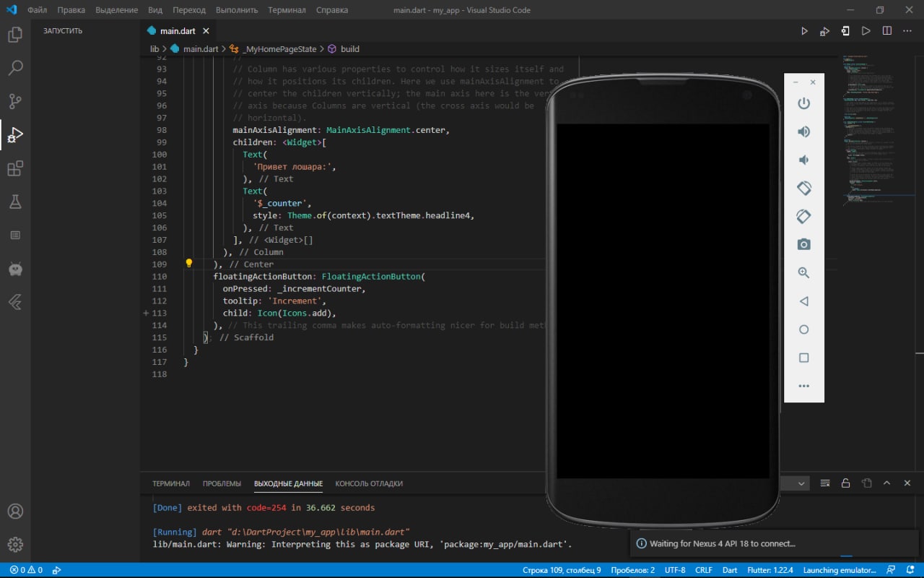Screen dimensions: 924x578
Task: Rotate the emulator left
Action: [803, 188]
